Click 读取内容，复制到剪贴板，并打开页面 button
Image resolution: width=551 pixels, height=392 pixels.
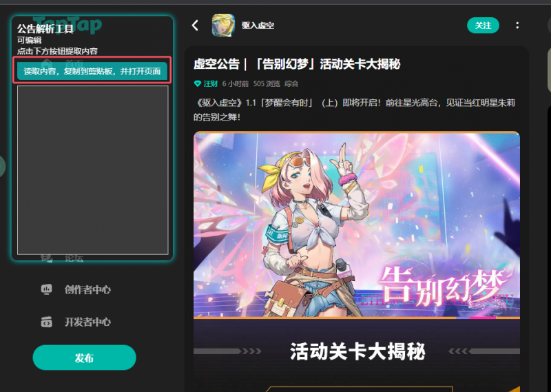point(92,72)
